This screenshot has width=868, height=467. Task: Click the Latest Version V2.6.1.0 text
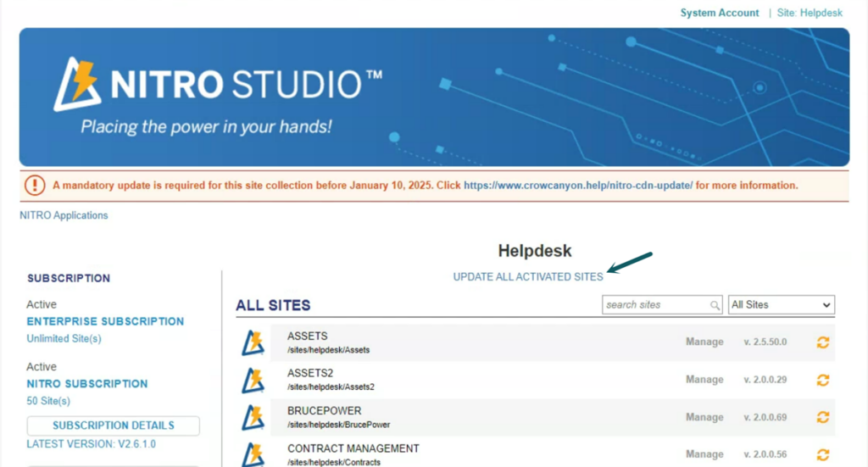point(92,444)
